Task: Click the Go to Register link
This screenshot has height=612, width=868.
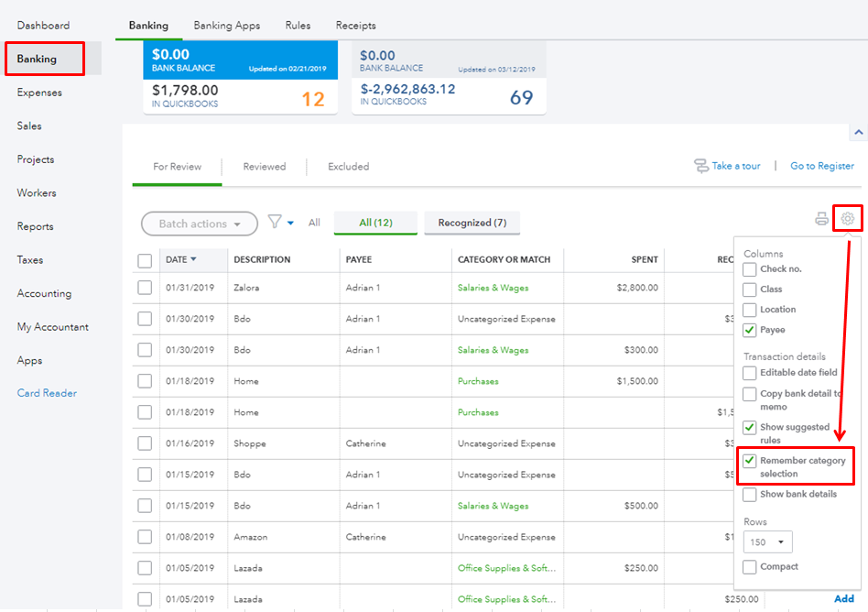Action: click(x=821, y=166)
